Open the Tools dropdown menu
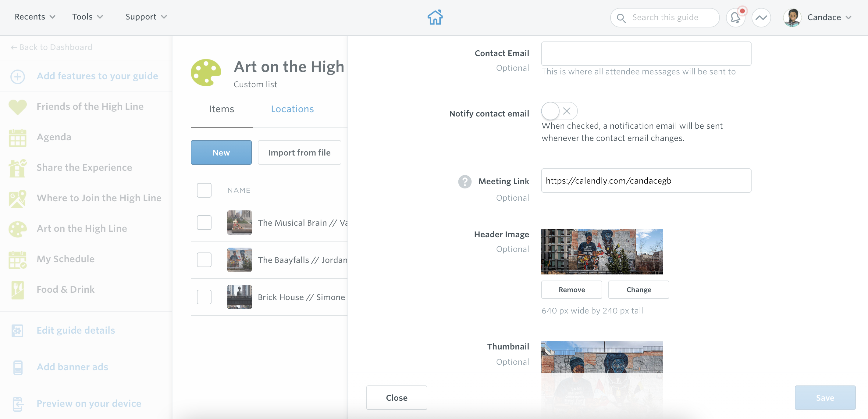Image resolution: width=868 pixels, height=419 pixels. coord(87,17)
